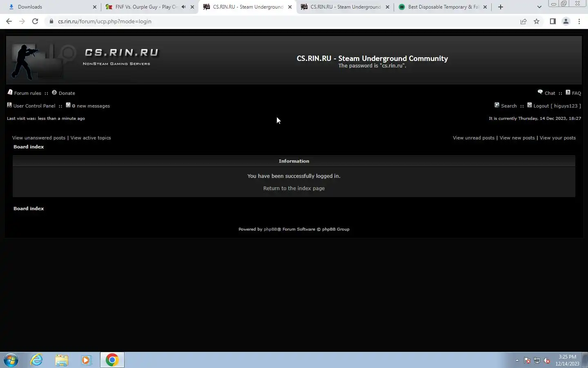Return to the index page
The width and height of the screenshot is (588, 368).
pyautogui.click(x=294, y=188)
